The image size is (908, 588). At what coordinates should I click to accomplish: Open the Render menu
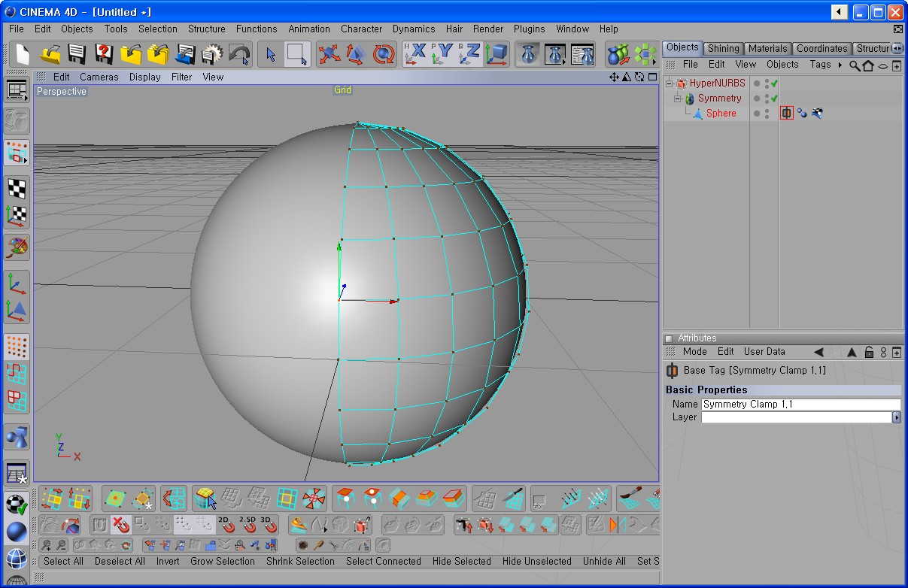point(488,29)
